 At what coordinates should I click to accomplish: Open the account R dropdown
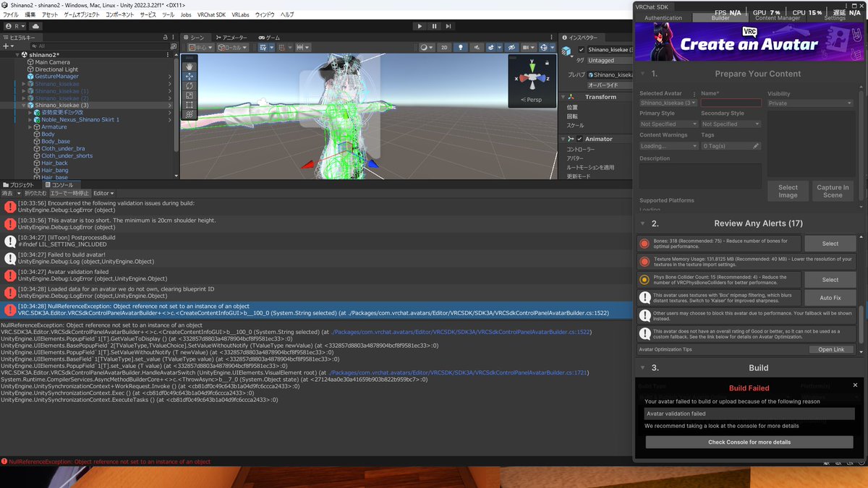click(x=15, y=26)
